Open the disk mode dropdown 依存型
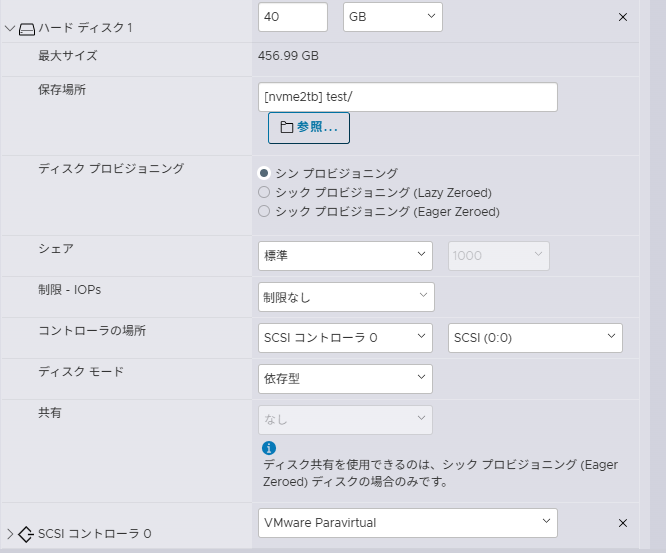666x553 pixels. (x=345, y=379)
